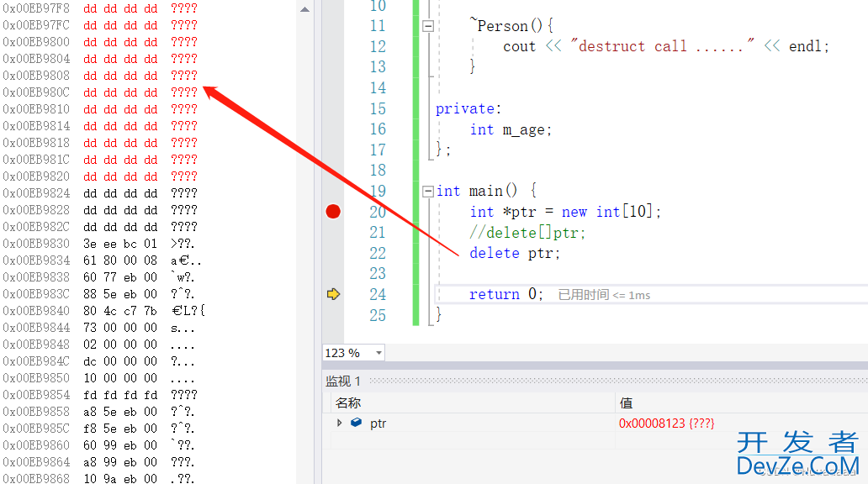
Task: Click memory address 0x00EB980C
Action: tap(36, 92)
